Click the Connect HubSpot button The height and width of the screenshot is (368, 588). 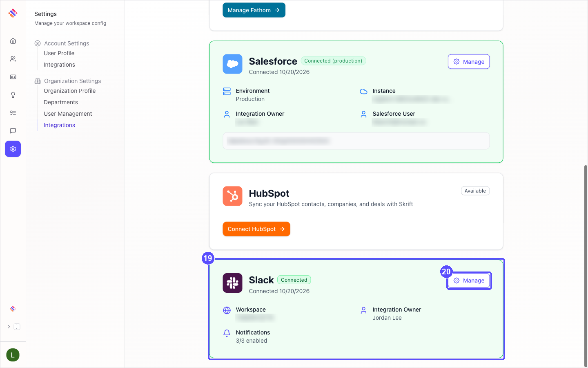click(x=256, y=229)
